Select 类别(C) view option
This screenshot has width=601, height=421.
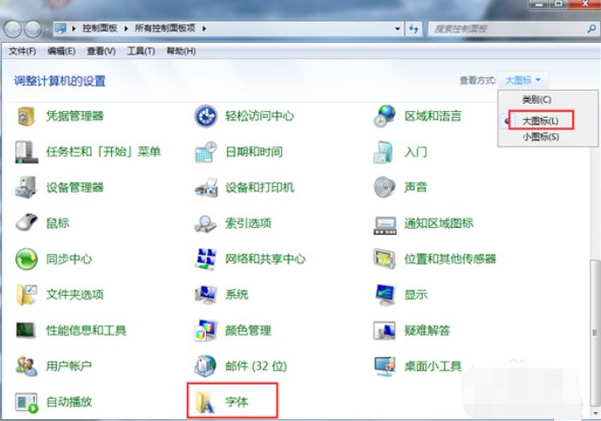coord(537,100)
